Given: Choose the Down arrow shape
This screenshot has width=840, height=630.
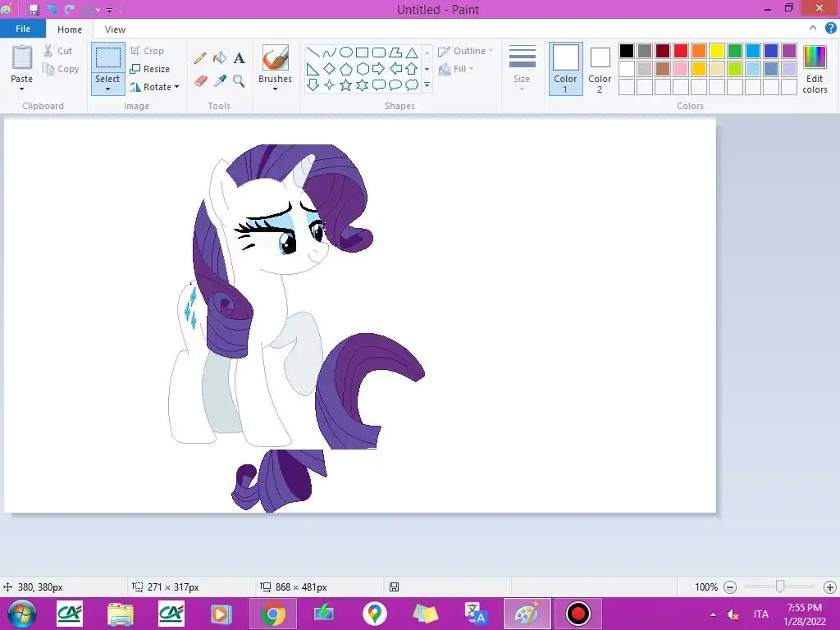Looking at the screenshot, I should (313, 84).
